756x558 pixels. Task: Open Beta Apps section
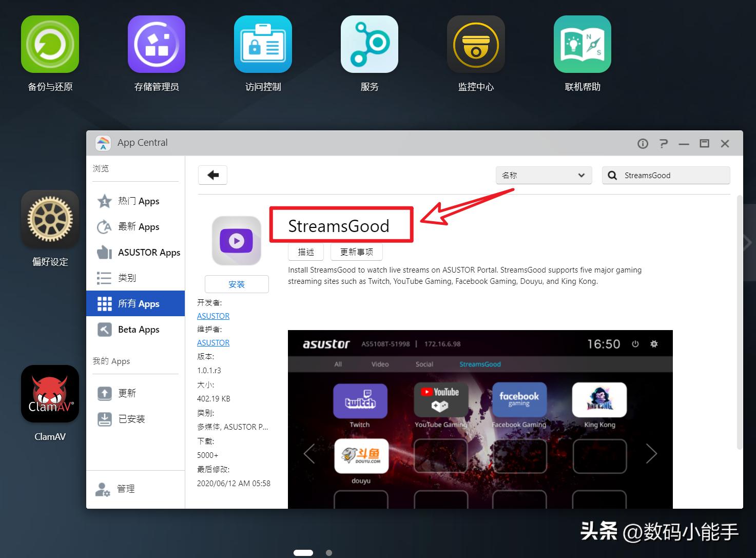138,329
